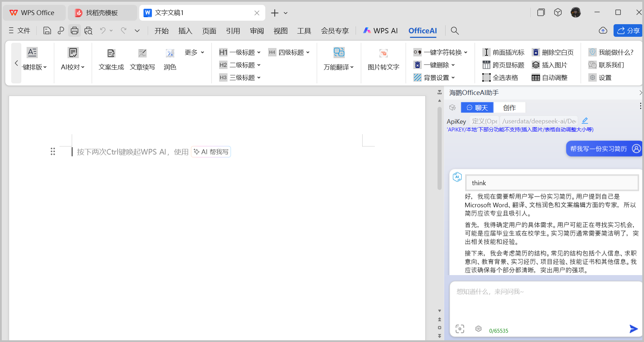Image resolution: width=644 pixels, height=342 pixels.
Task: Click the 图片转文字 image-to-text icon
Action: [x=383, y=53]
